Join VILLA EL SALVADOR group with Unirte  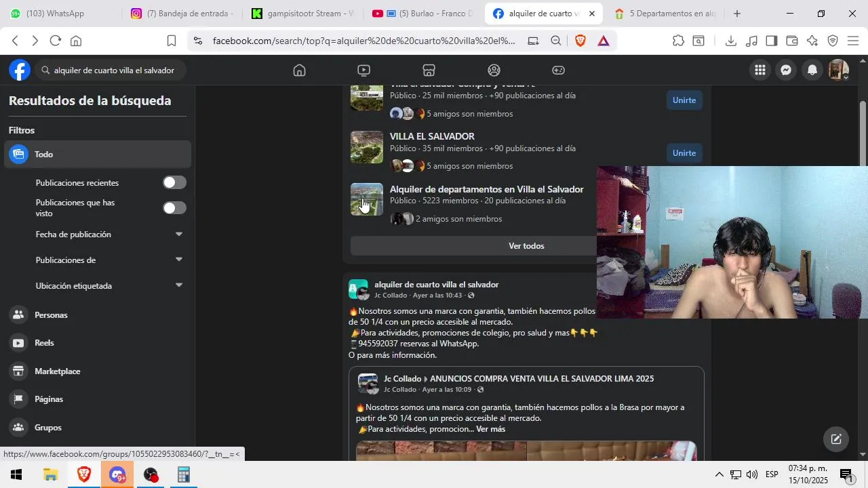684,153
